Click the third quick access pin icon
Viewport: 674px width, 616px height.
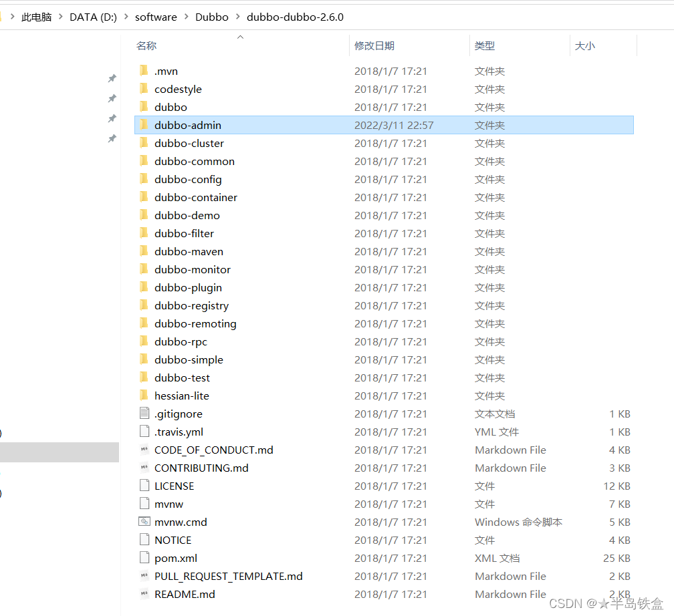112,118
